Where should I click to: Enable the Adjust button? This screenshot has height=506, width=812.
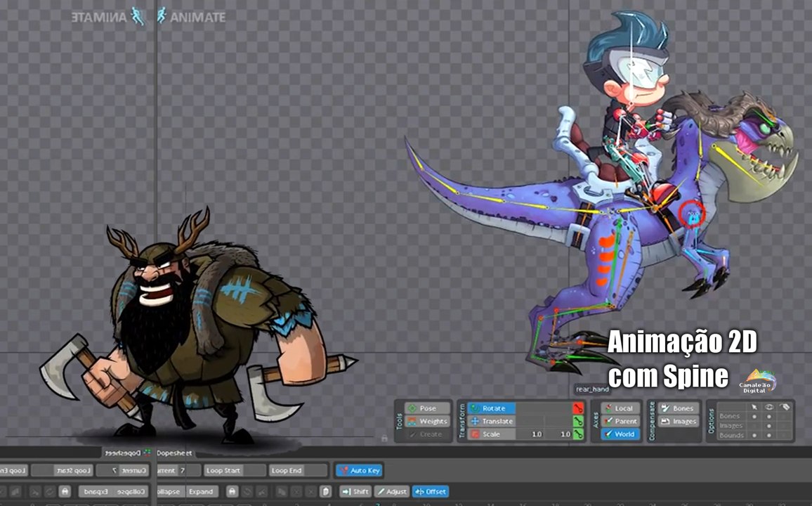pos(391,491)
